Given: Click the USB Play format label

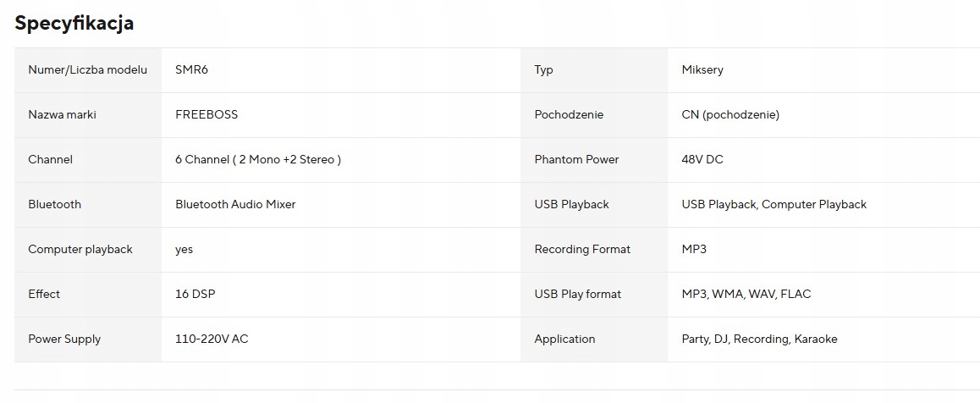Looking at the screenshot, I should (577, 294).
